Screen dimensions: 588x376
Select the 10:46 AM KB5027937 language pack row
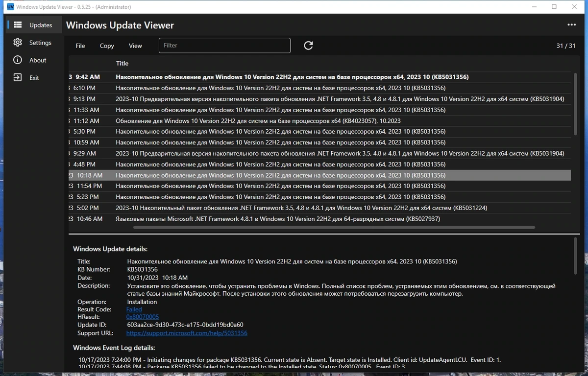tap(319, 219)
